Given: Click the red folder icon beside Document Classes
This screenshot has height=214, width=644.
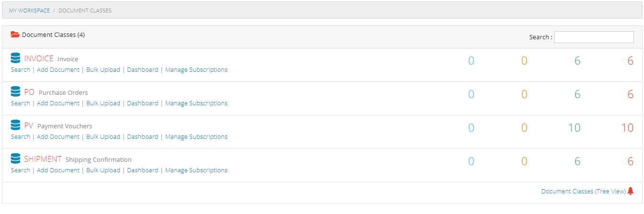Looking at the screenshot, I should [15, 34].
